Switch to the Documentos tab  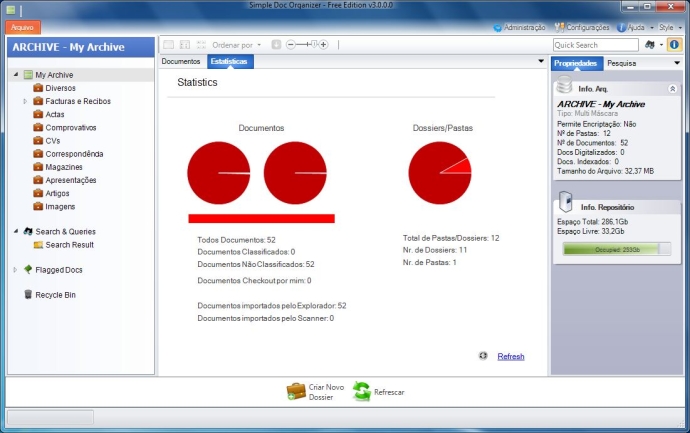coord(181,61)
